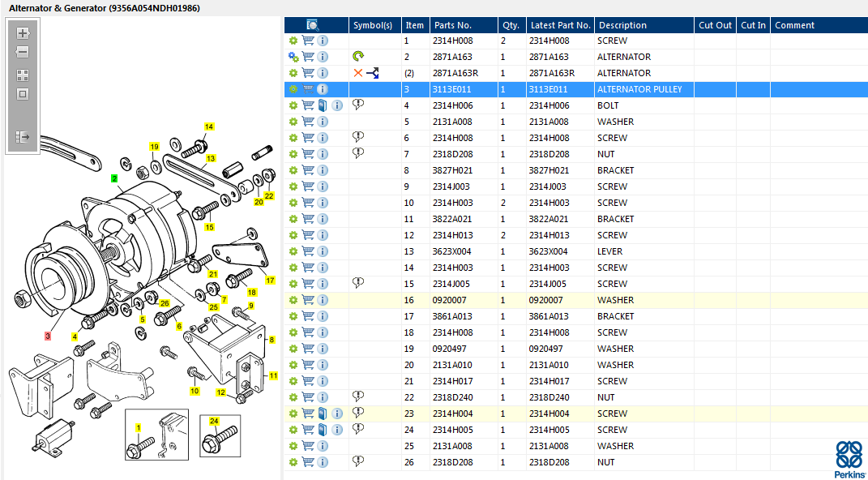Click callout 10 in the diagram

(x=195, y=391)
